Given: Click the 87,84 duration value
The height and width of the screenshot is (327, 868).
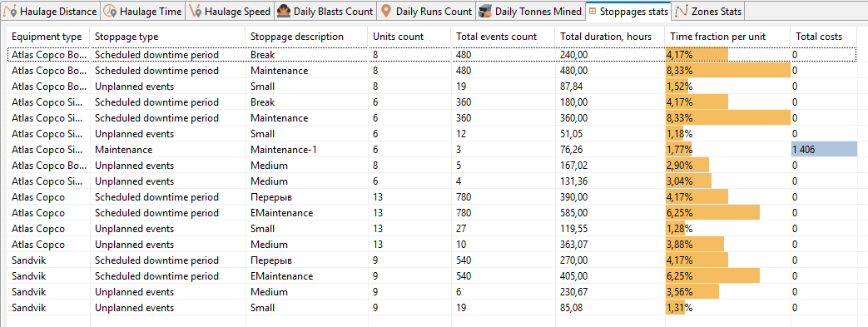Looking at the screenshot, I should click(x=573, y=87).
